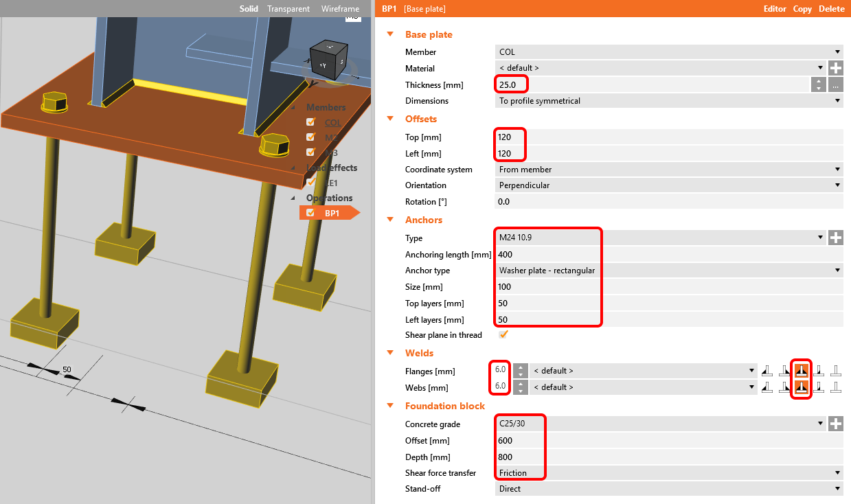Delete the BP1 operation via the Delete button

click(x=832, y=9)
